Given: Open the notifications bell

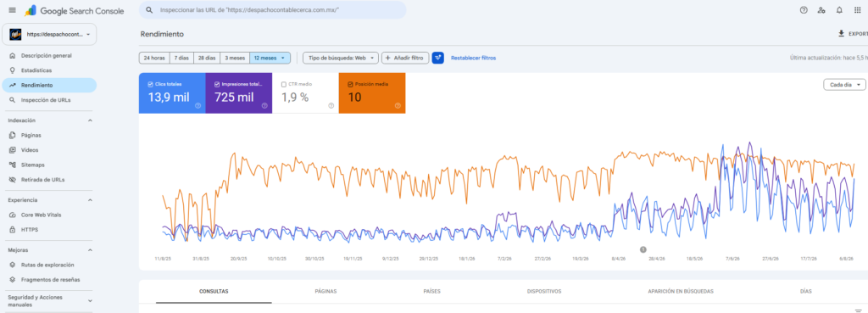Looking at the screenshot, I should pos(839,10).
